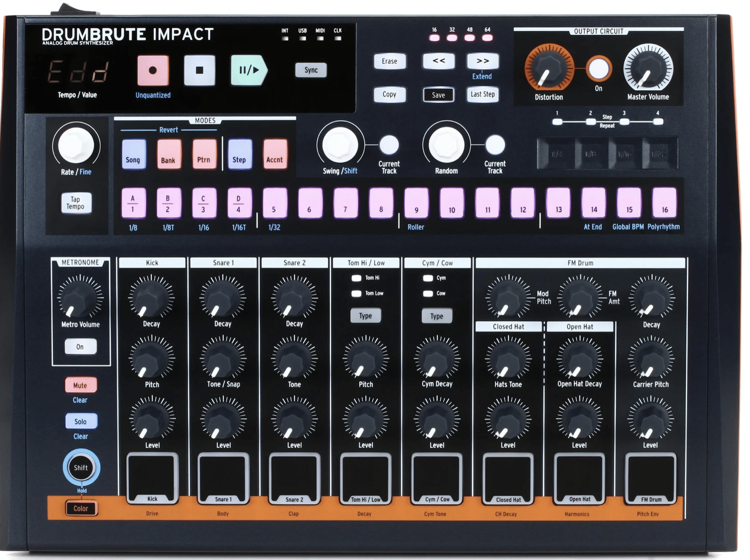The width and height of the screenshot is (750, 560).
Task: Hit the Closed Hat pad
Action: tap(508, 478)
